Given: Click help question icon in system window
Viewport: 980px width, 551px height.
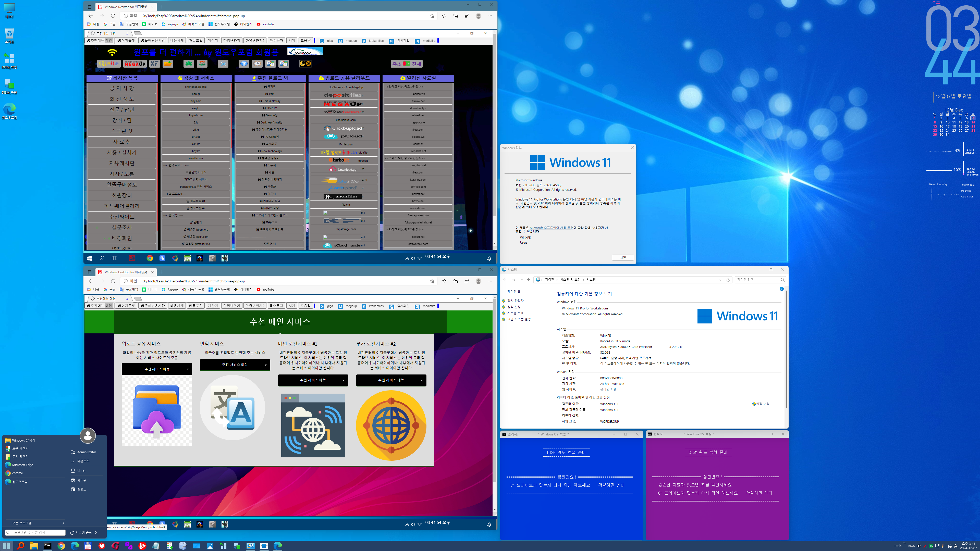Looking at the screenshot, I should point(781,289).
